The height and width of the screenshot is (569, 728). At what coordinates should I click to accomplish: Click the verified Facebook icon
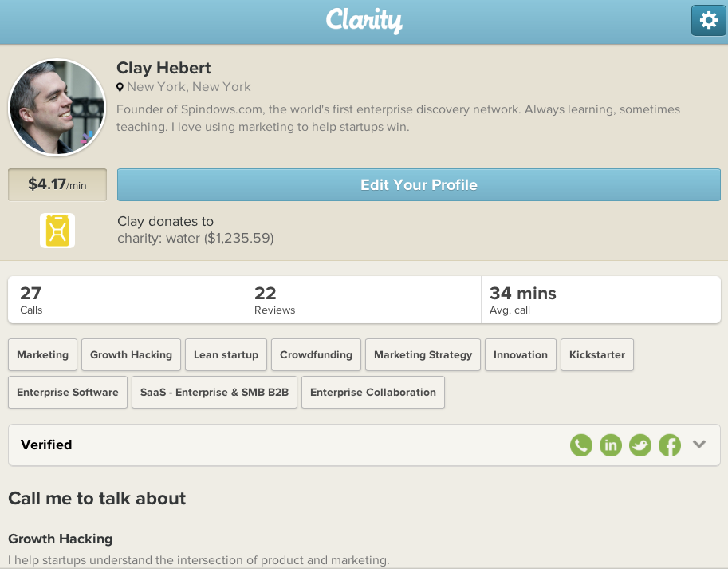click(670, 445)
